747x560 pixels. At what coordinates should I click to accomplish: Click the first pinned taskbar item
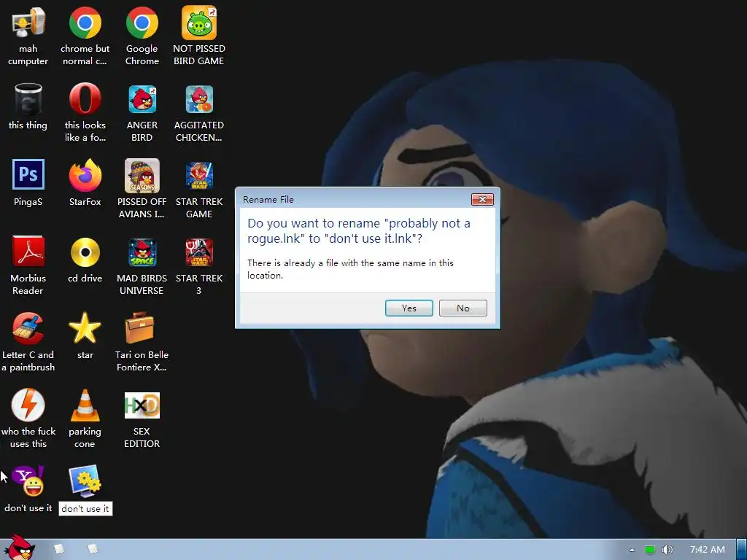59,549
